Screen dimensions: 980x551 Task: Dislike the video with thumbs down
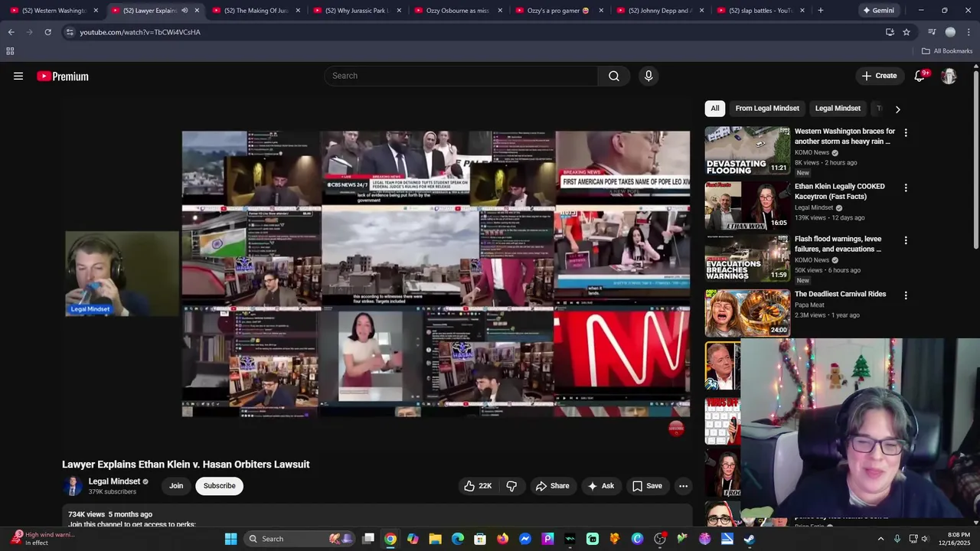pos(511,486)
